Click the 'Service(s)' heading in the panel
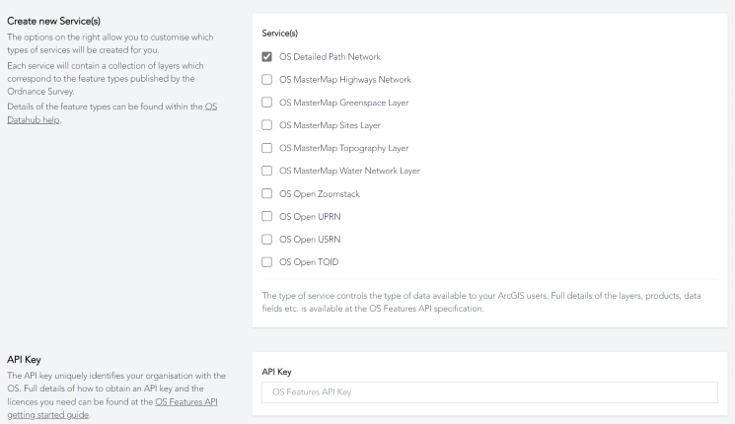Image resolution: width=735 pixels, height=424 pixels. tap(280, 33)
